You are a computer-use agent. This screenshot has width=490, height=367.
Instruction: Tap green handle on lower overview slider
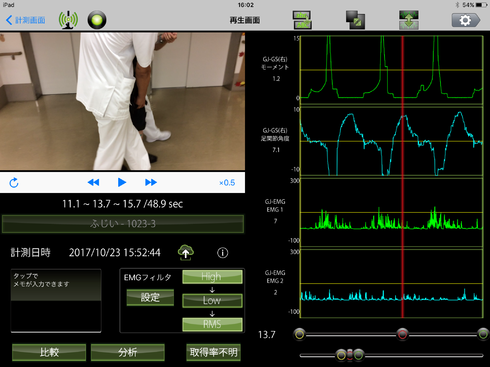point(359,355)
